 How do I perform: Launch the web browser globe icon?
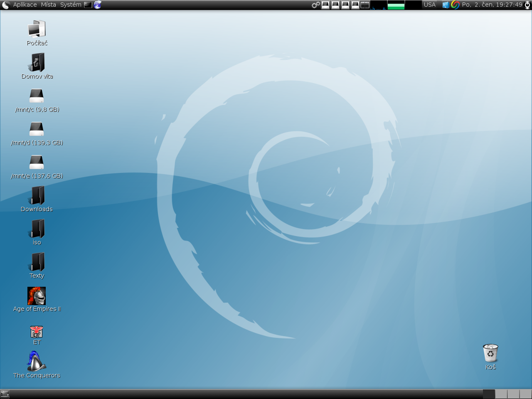(98, 5)
